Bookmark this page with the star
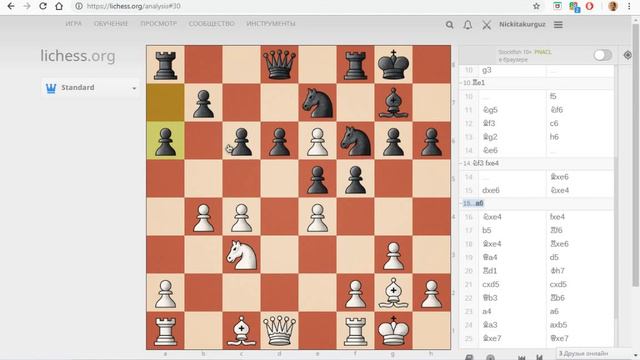The image size is (640, 360). [x=536, y=6]
